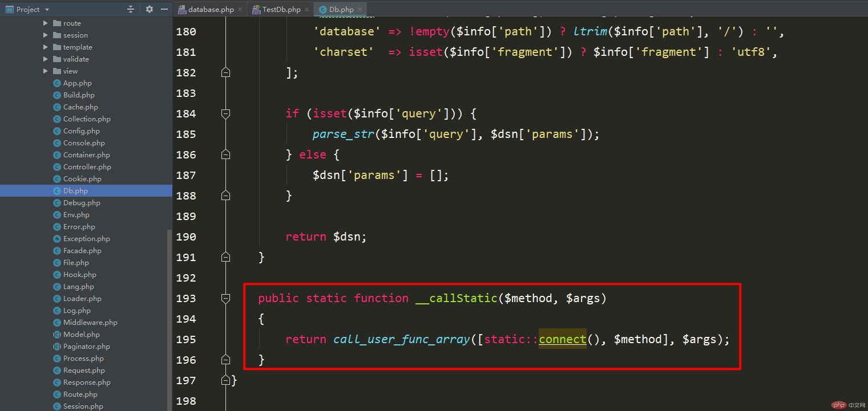Image resolution: width=868 pixels, height=411 pixels.
Task: Open App.php in the project tree
Action: pos(78,83)
